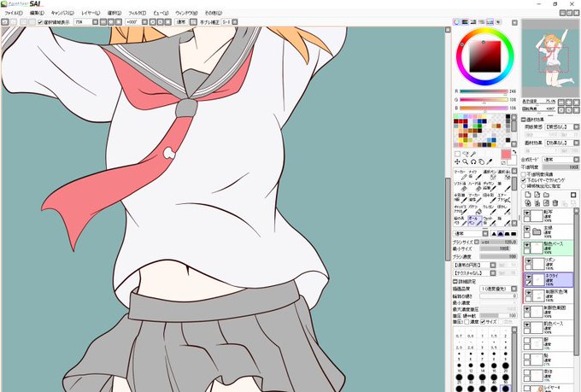Select the lasso selection tool

tap(466, 154)
